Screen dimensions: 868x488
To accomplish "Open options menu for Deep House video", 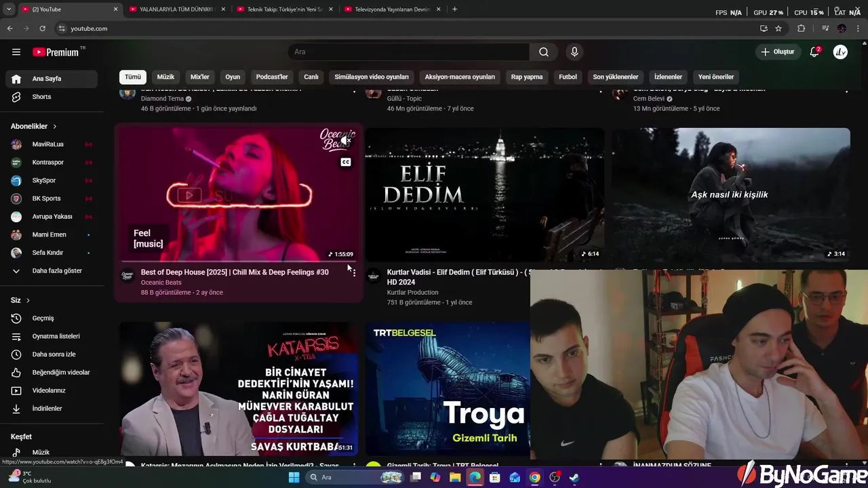I will click(354, 273).
